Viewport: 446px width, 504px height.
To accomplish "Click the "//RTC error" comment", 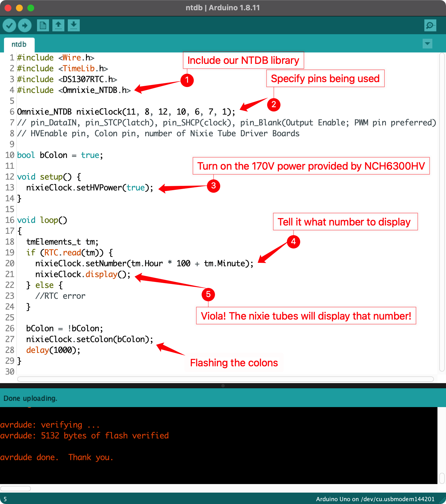I will coord(60,296).
